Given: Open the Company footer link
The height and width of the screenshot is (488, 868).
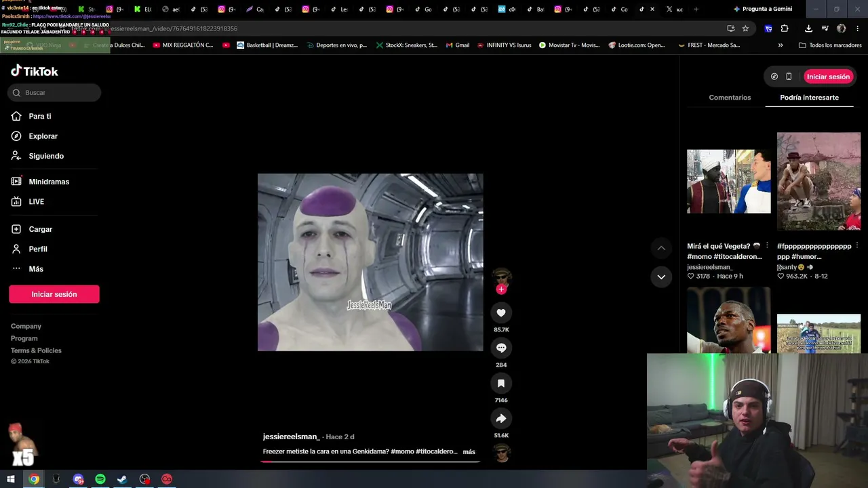Looking at the screenshot, I should tap(26, 326).
